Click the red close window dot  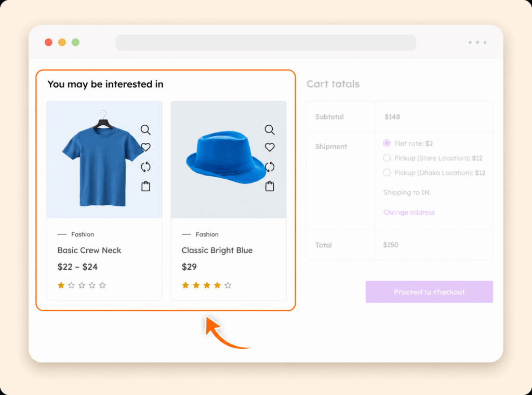tap(48, 42)
